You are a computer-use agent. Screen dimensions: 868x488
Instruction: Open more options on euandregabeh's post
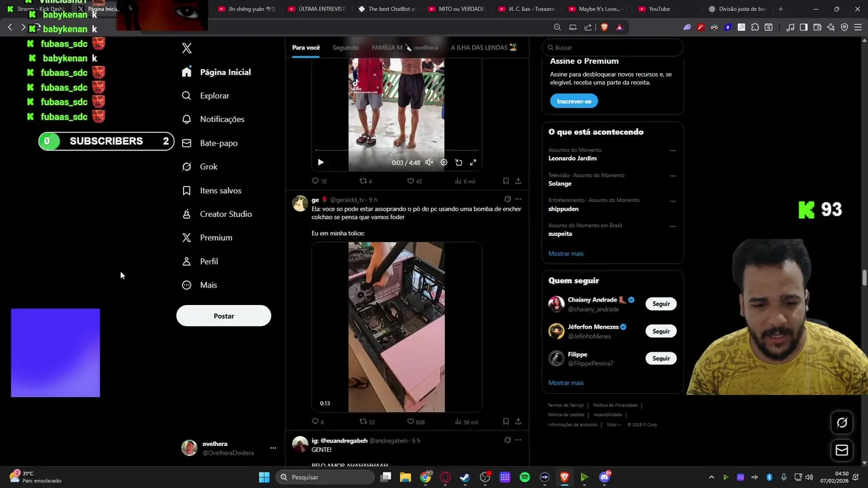coord(518,440)
